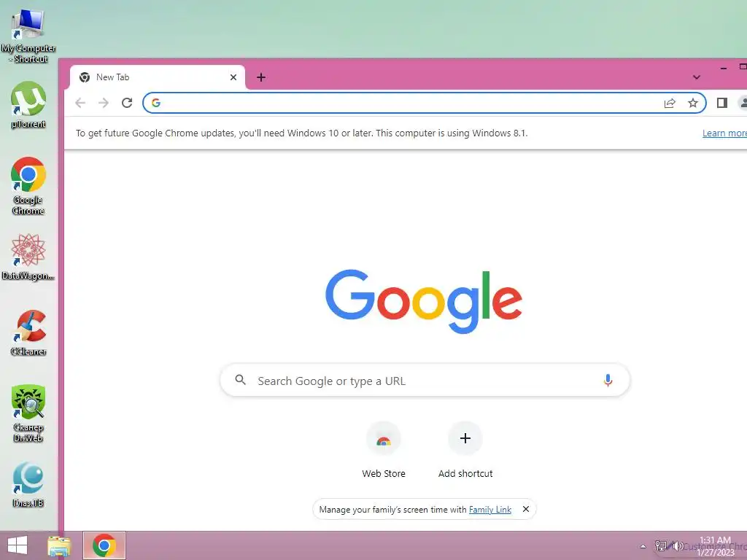Go forward with Chrome's forward arrow
This screenshot has height=560, width=747.
point(104,103)
